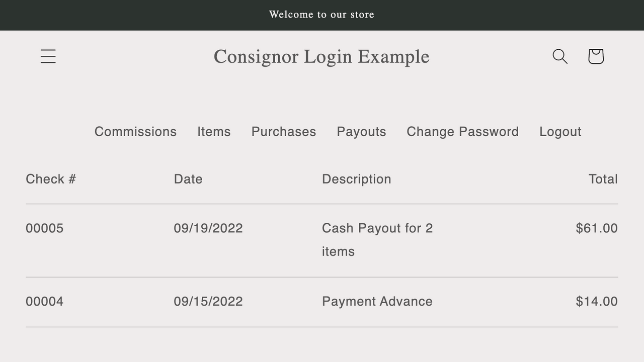
Task: Open the hamburger menu icon
Action: (x=48, y=56)
